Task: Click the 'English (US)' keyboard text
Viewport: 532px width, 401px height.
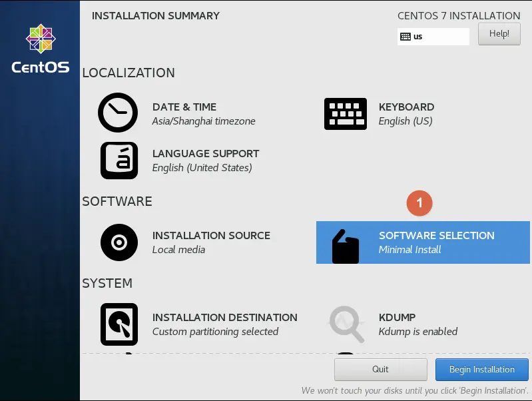Action: (405, 121)
